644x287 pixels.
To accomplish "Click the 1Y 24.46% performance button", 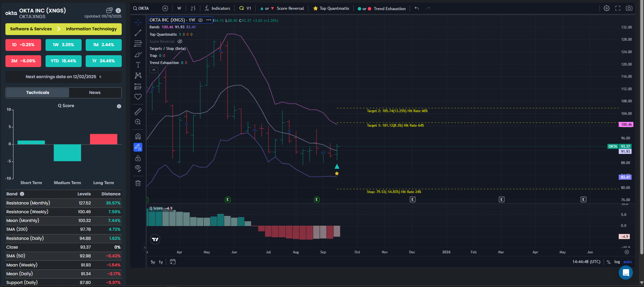I will (104, 61).
